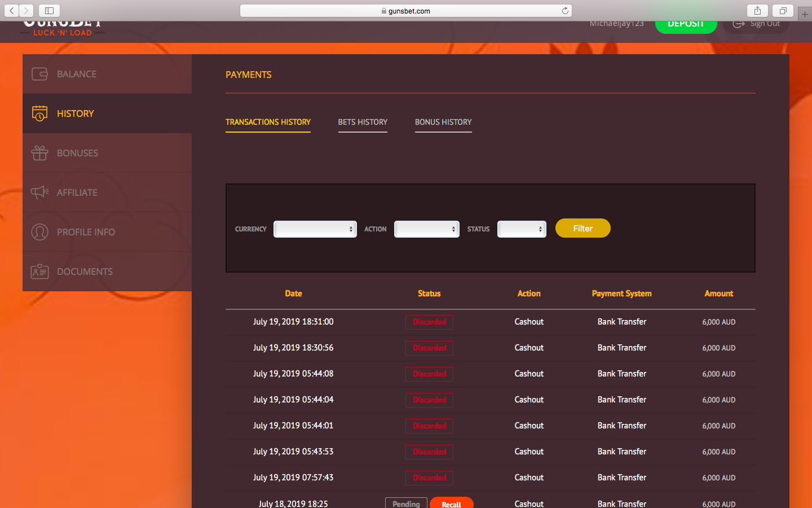
Task: Click Cashout in the 18:30:56 row
Action: click(529, 348)
